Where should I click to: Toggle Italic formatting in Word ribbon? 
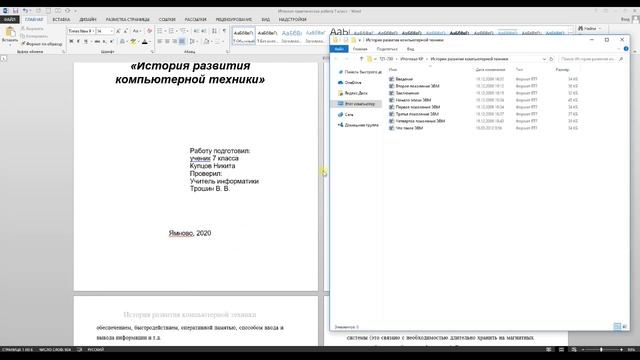[x=78, y=41]
